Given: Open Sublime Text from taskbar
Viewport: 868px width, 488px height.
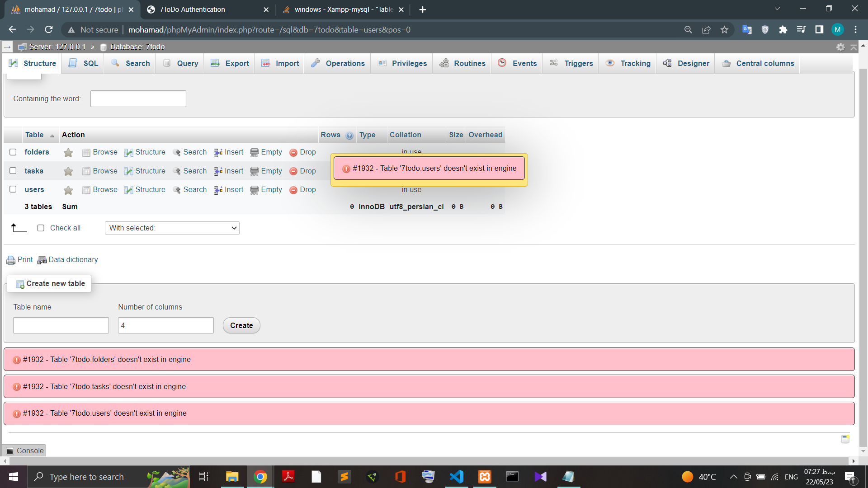Looking at the screenshot, I should pos(344,477).
